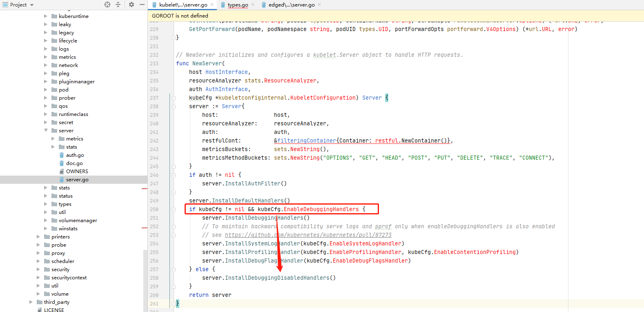This screenshot has height=312, width=644.
Task: Select the runtimeclass folder row
Action: click(74, 114)
